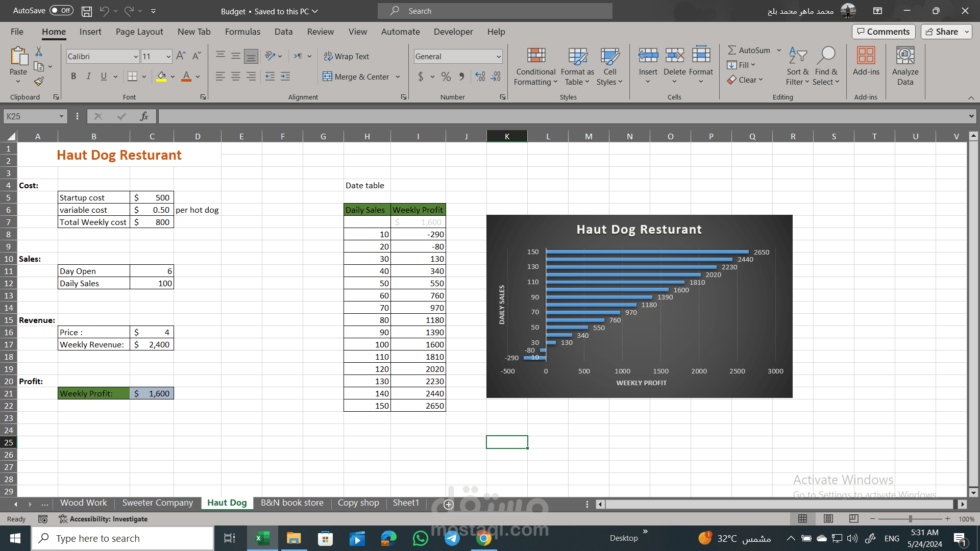Toggle Wrap Text for the cell
The image size is (980, 551).
coord(347,56)
